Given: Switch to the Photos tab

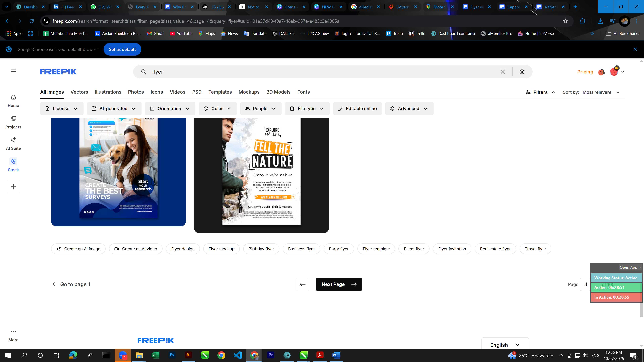Looking at the screenshot, I should (136, 92).
